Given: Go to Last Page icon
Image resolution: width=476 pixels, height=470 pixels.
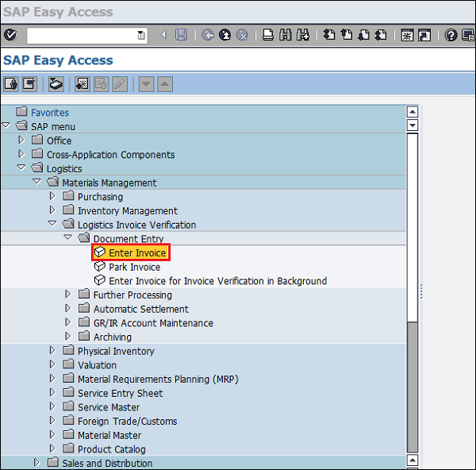Looking at the screenshot, I should pos(381,35).
